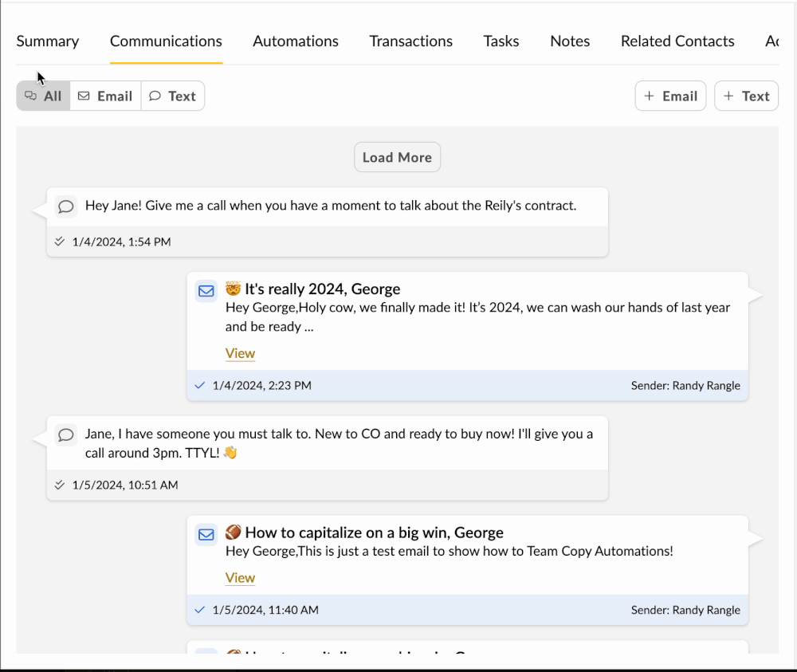Open View on the "How to capitalize" email
The width and height of the screenshot is (797, 672).
[x=240, y=577]
